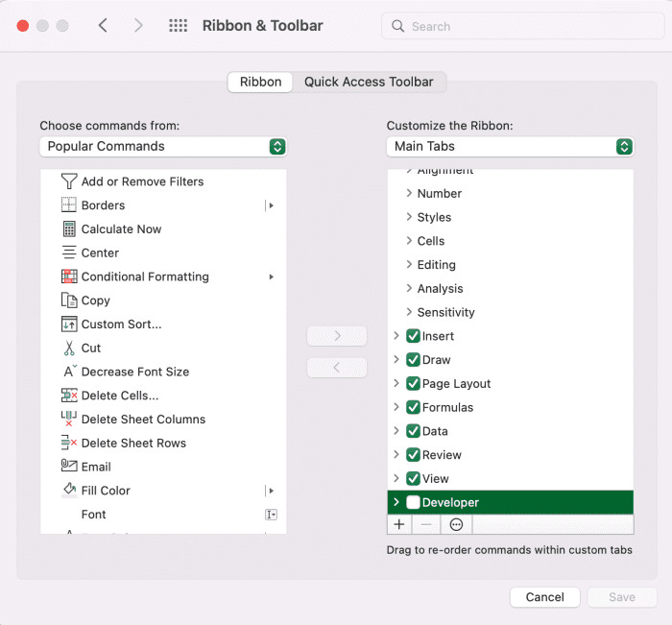The height and width of the screenshot is (625, 672).
Task: Uncheck the Review tab checkbox
Action: [x=413, y=454]
